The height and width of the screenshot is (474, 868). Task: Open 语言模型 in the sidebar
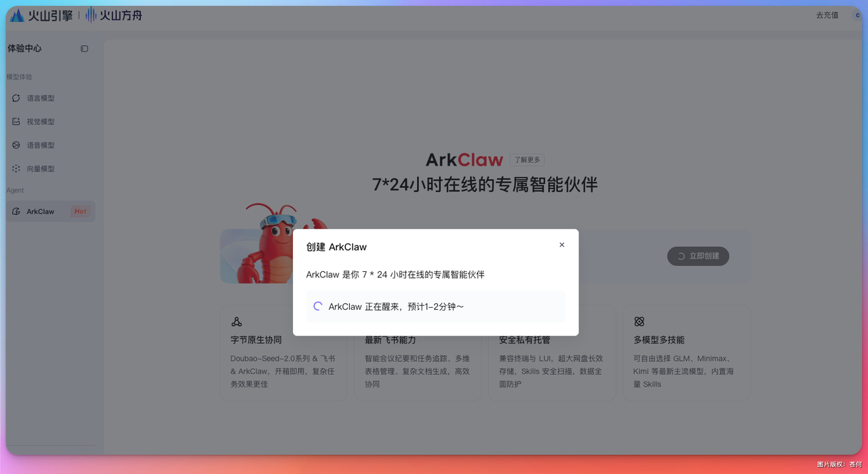click(x=51, y=98)
